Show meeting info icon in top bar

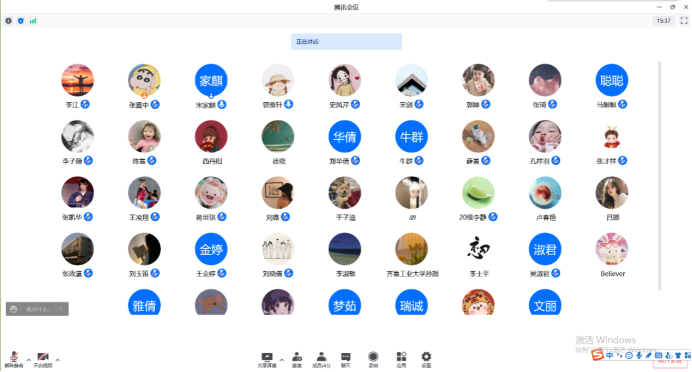pyautogui.click(x=8, y=21)
